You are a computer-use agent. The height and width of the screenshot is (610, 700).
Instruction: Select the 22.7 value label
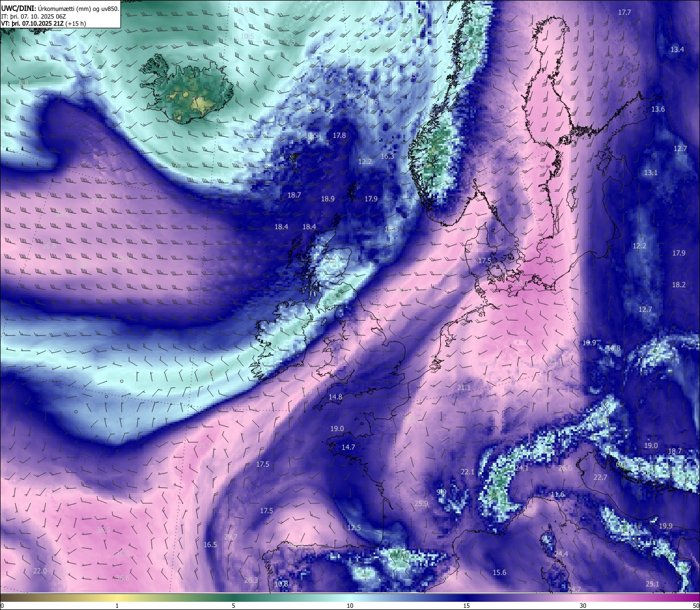coord(600,477)
